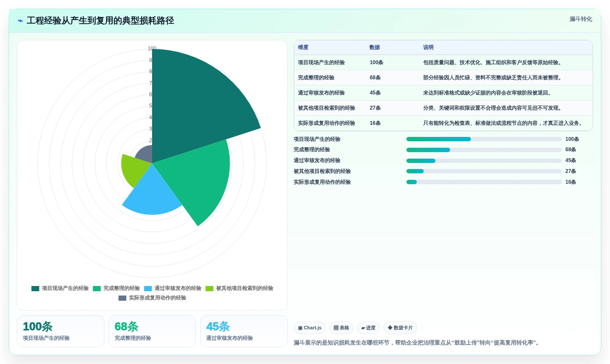Click the 说明 column header
610x364 pixels.
click(428, 48)
